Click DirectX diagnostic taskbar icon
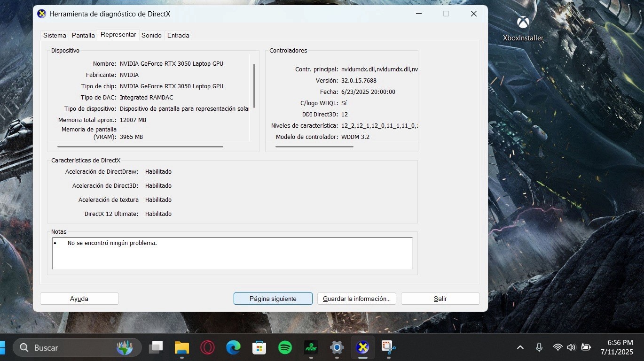 (x=363, y=348)
